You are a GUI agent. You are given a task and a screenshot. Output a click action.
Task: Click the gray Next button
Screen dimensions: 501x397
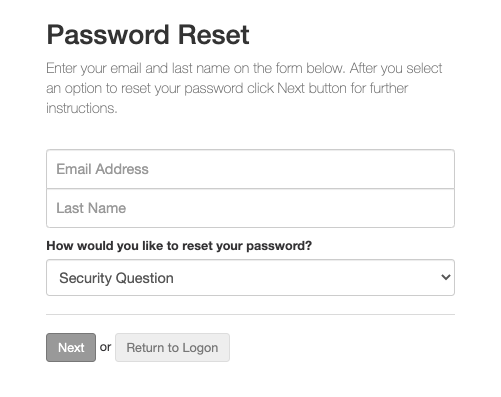point(71,347)
